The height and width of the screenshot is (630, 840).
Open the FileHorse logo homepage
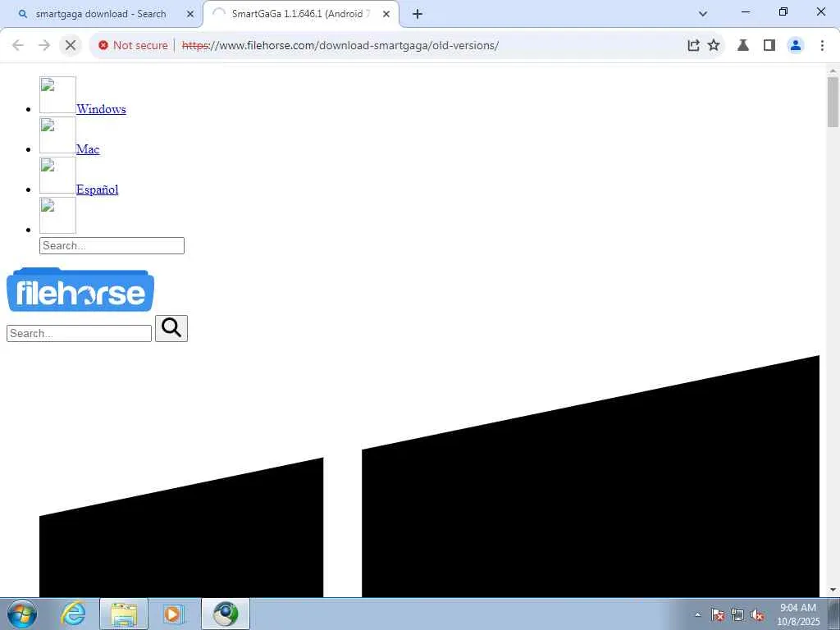pos(80,290)
